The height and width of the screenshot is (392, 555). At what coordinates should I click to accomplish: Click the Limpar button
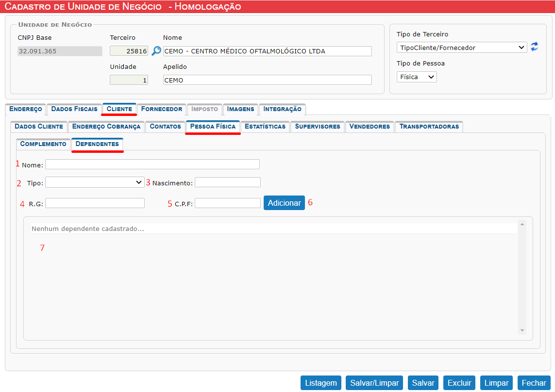click(496, 383)
